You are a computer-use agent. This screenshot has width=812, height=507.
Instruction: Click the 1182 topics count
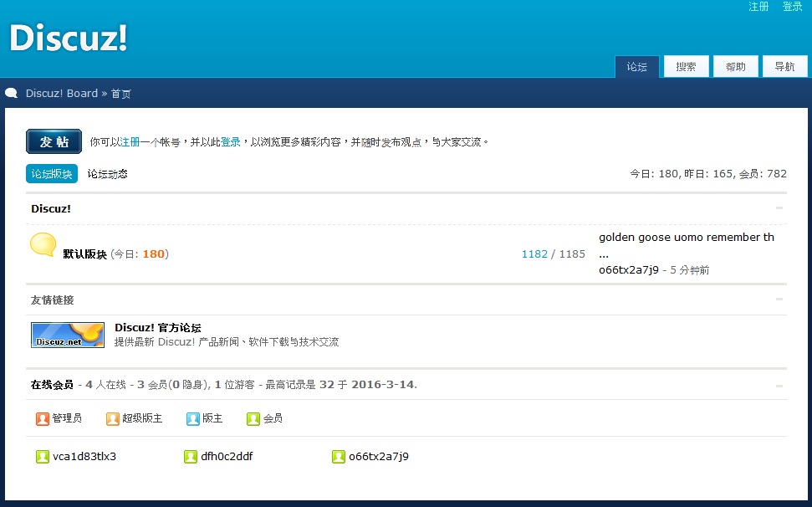click(534, 253)
